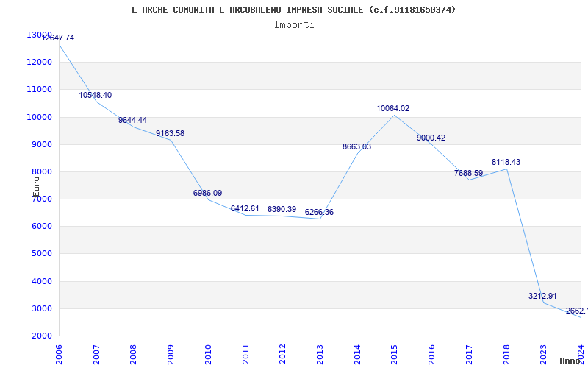The width and height of the screenshot is (588, 368).
Task: Click the 2008 year axis label
Action: [134, 354]
